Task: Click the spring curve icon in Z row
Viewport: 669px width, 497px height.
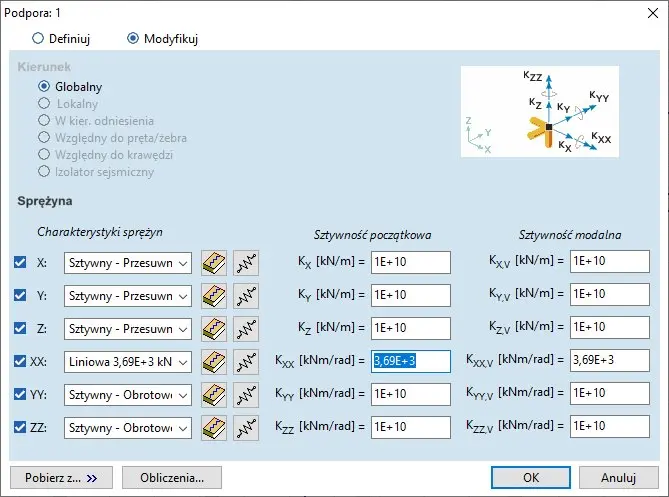Action: click(246, 329)
